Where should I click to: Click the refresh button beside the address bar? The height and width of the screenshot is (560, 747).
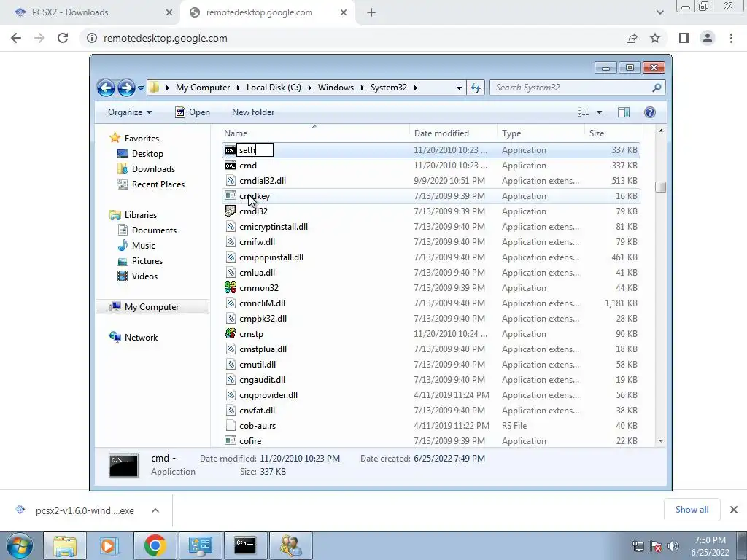coord(476,87)
